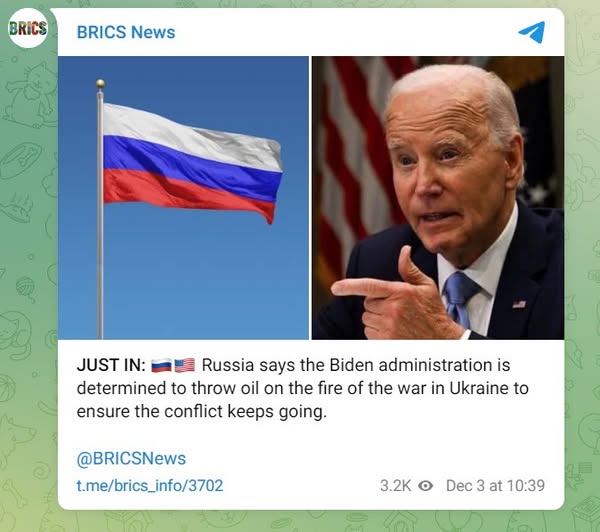Screen dimensions: 600x532
Task: Click the post text about Ukraine conflict
Action: (303, 388)
